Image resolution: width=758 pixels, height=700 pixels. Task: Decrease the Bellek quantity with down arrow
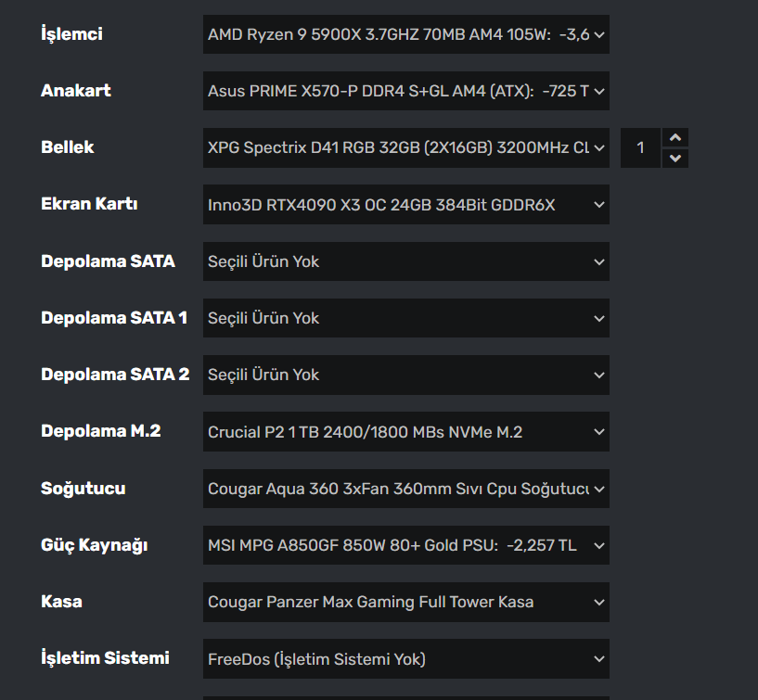point(676,159)
